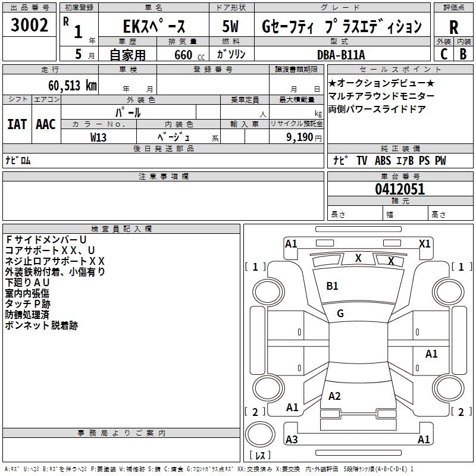Click the shift type IAT
The width and height of the screenshot is (476, 476).
(17, 124)
